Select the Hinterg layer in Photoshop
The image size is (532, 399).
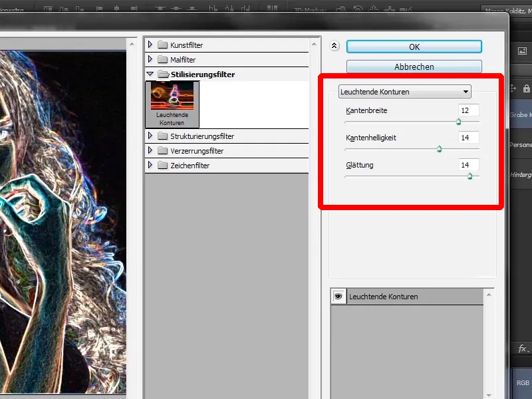(x=521, y=174)
